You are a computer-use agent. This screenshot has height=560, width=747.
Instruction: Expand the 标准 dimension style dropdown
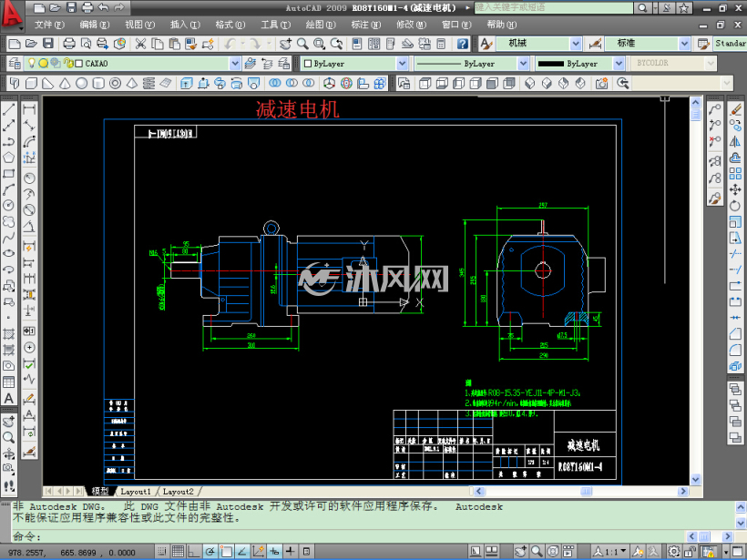click(x=684, y=44)
